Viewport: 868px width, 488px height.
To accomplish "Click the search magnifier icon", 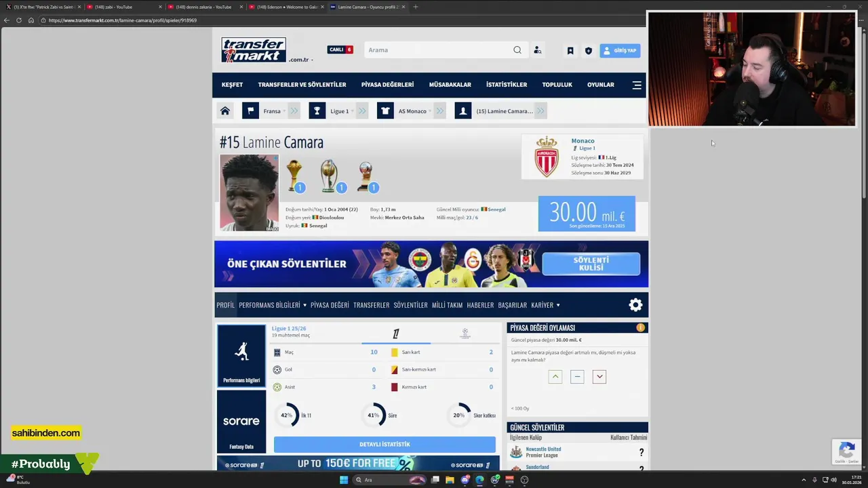I will [x=517, y=50].
